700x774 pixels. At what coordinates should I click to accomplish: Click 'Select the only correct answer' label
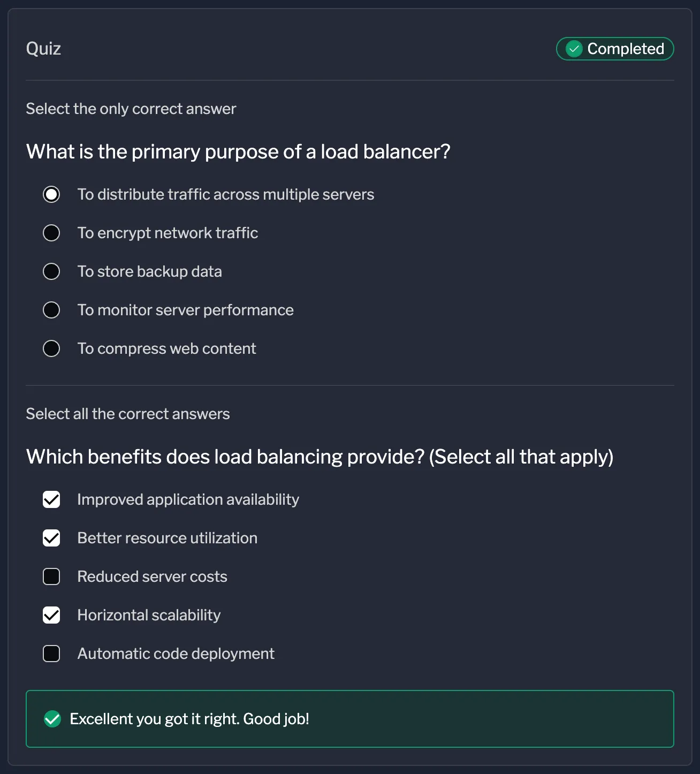point(131,109)
